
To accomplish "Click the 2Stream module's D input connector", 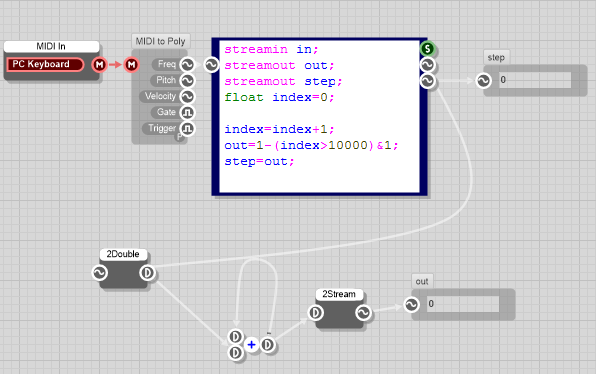I will (x=315, y=313).
